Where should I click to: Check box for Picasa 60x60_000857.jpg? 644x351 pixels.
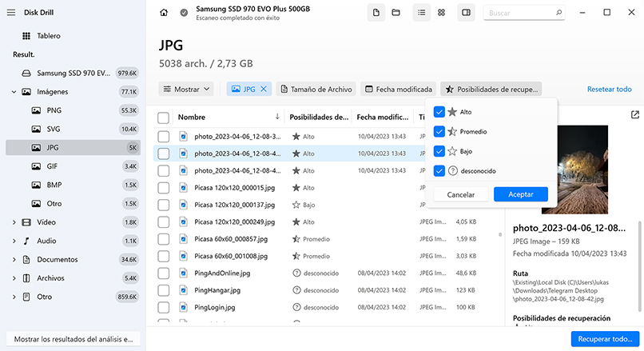click(x=164, y=239)
